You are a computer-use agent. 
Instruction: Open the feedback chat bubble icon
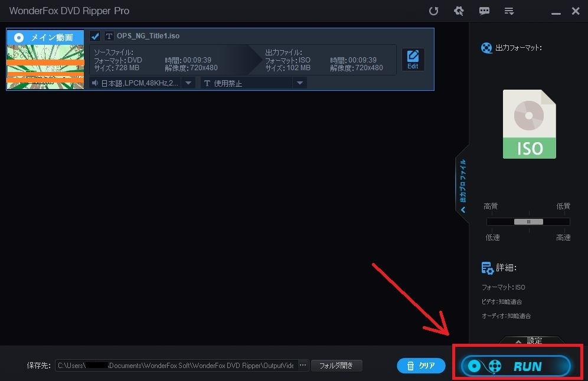pos(484,11)
